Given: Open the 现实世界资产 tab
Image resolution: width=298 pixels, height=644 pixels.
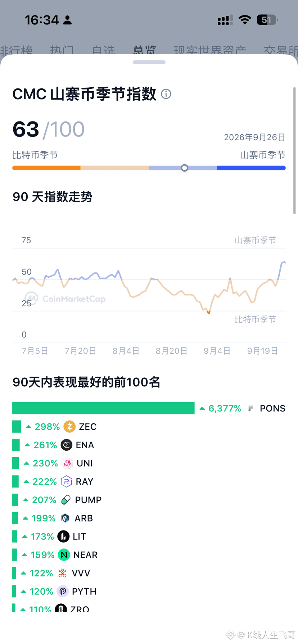Looking at the screenshot, I should click(210, 50).
